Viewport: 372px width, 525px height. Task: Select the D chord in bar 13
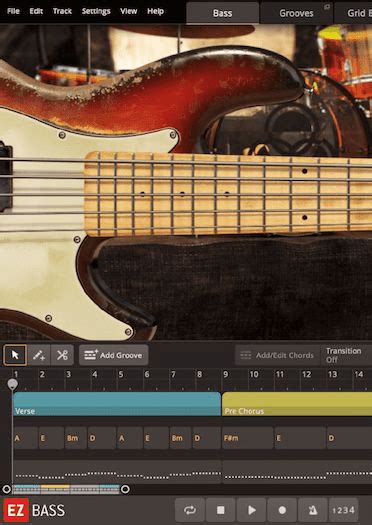(x=349, y=438)
